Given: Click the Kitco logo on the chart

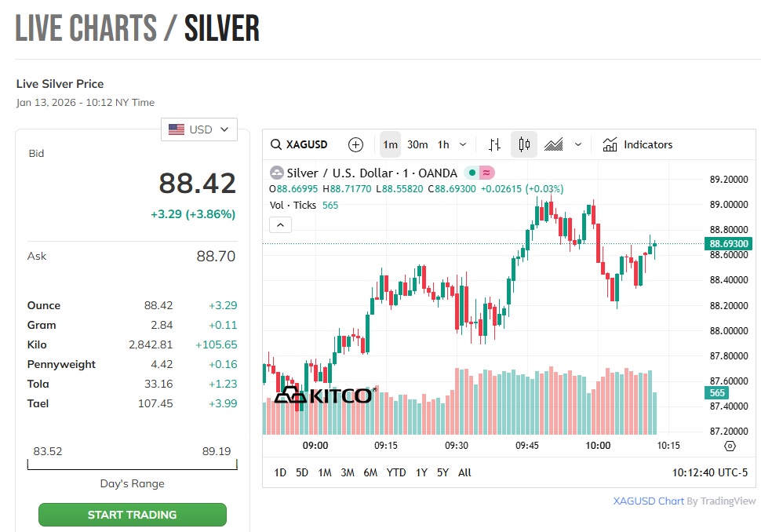Looking at the screenshot, I should 324,395.
